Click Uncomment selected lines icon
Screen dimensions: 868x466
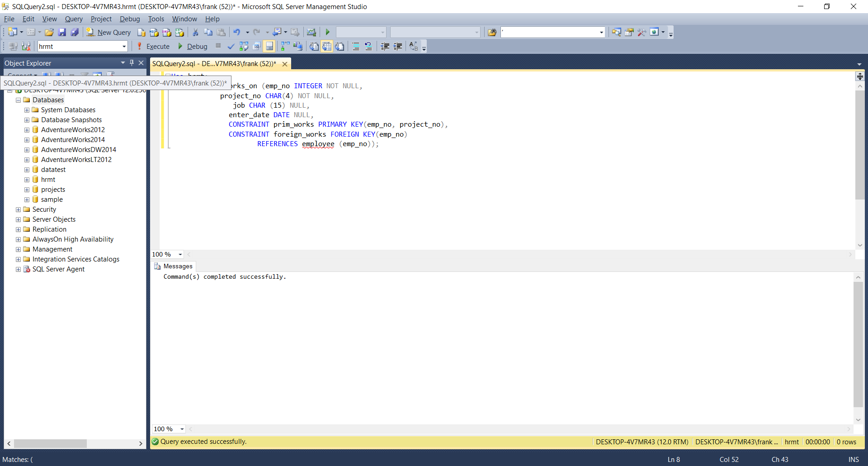(368, 46)
